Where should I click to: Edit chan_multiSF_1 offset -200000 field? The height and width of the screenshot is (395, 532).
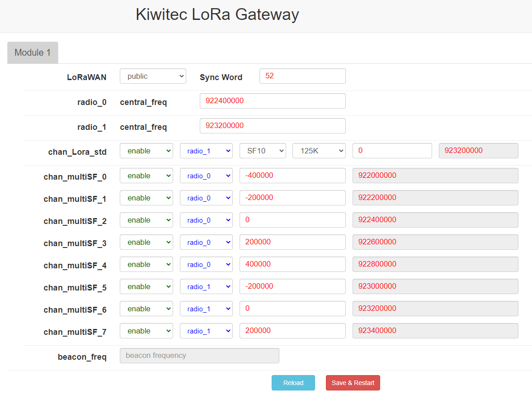click(x=292, y=198)
